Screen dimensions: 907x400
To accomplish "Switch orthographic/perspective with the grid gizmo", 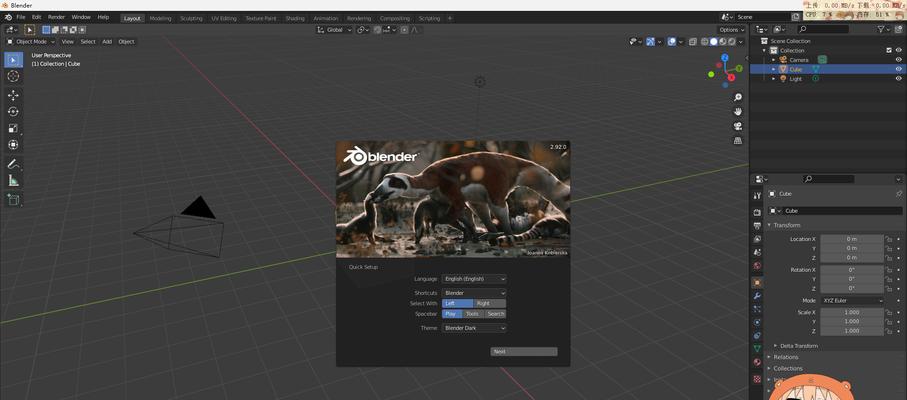I will tap(738, 140).
